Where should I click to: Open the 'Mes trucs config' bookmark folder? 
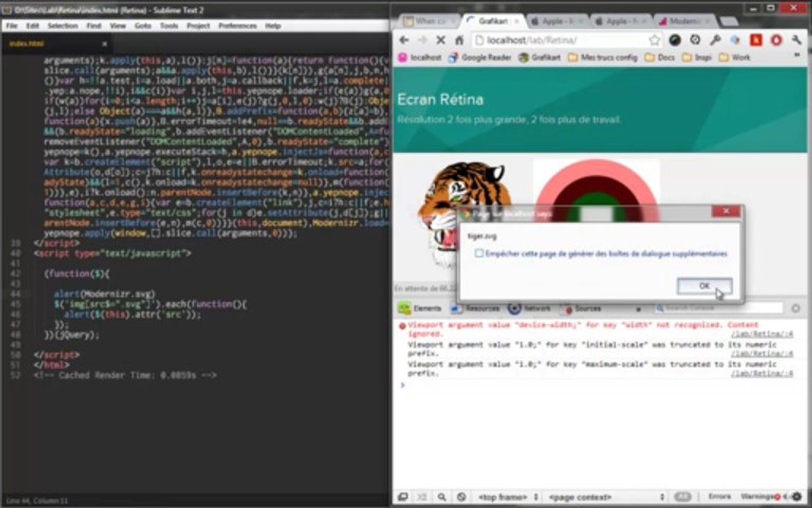click(603, 58)
